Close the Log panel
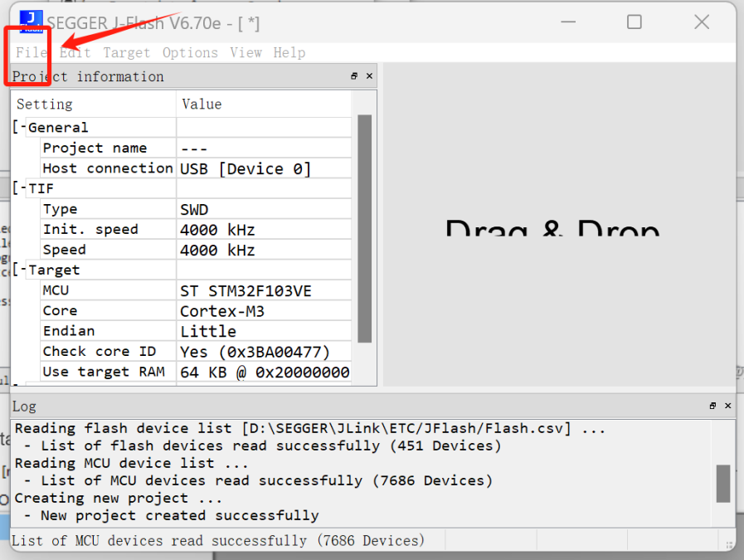 coord(728,406)
